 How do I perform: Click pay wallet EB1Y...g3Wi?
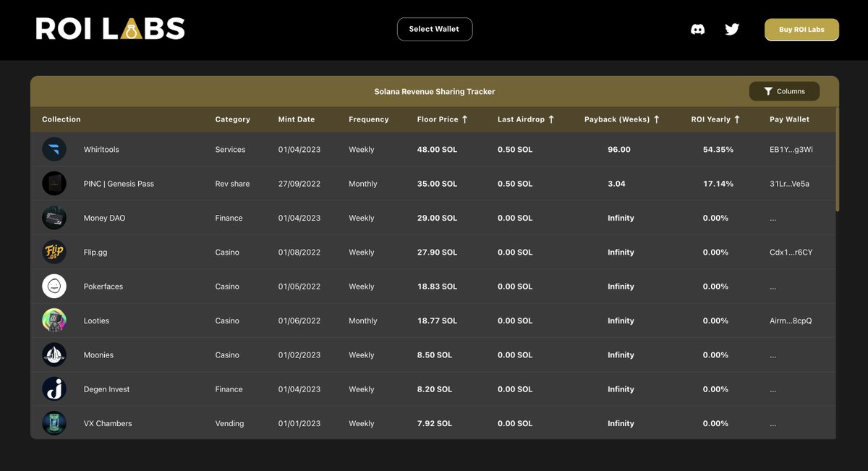pos(791,150)
